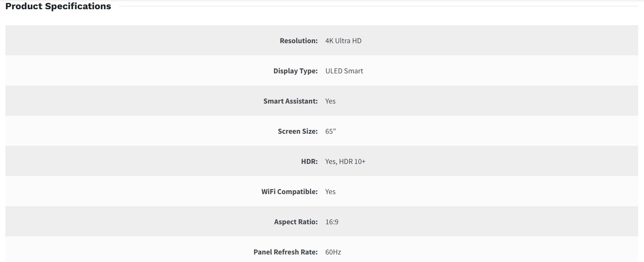Select the 65" screen size value
Image resolution: width=644 pixels, height=262 pixels.
331,131
